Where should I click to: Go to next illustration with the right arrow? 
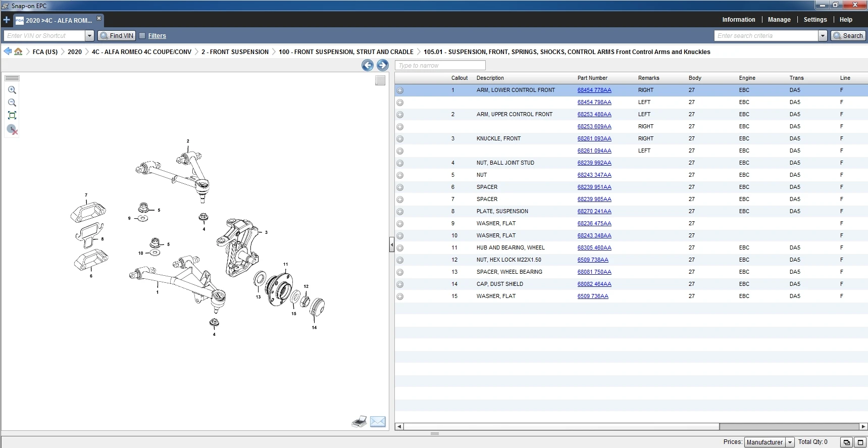383,65
